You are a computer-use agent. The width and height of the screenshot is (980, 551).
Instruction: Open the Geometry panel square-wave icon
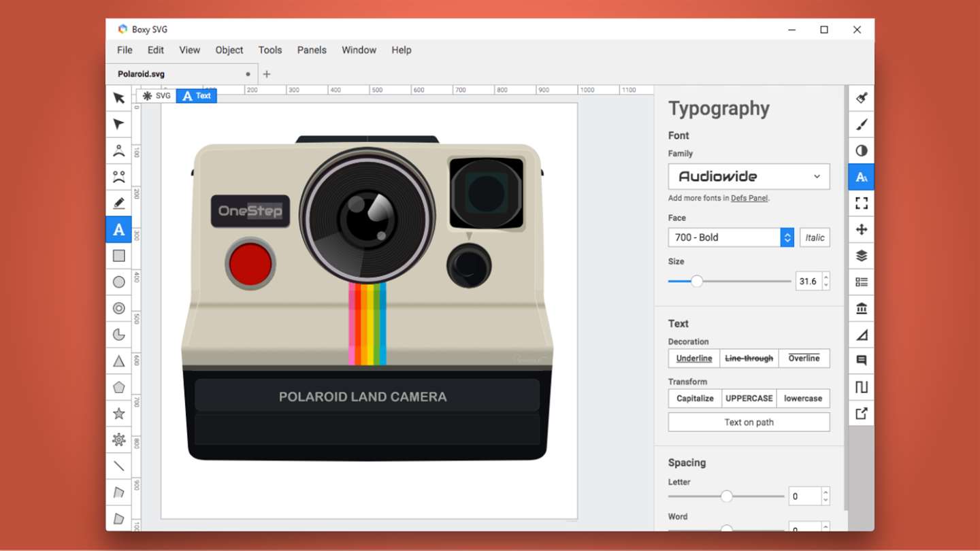pos(862,387)
